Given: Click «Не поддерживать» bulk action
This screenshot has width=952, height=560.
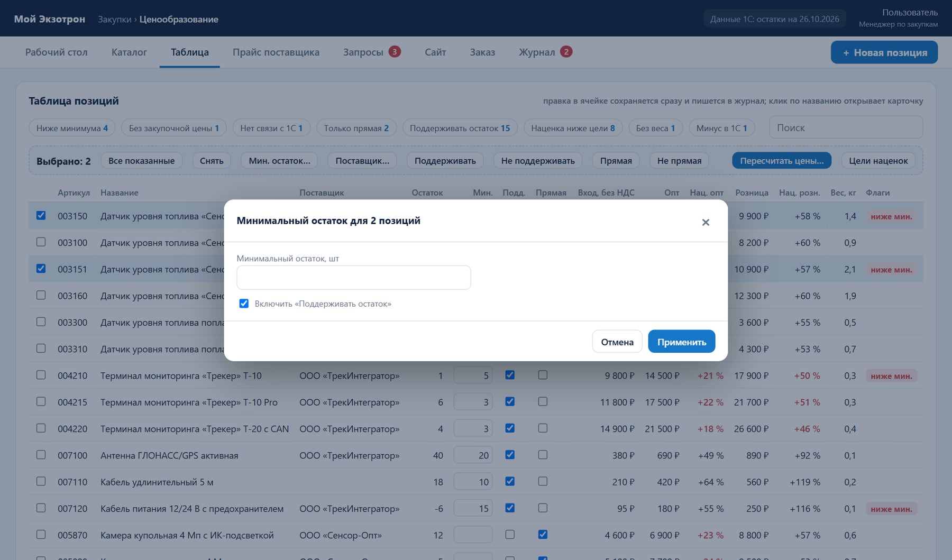Looking at the screenshot, I should pos(538,161).
